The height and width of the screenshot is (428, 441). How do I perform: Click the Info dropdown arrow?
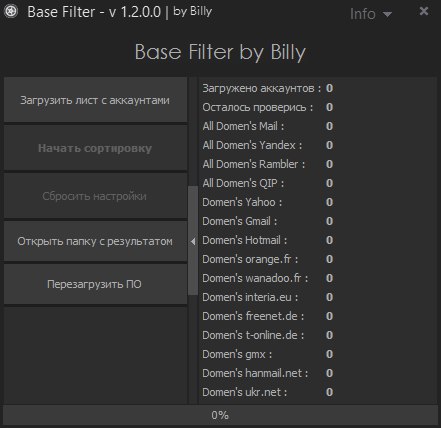(x=387, y=15)
